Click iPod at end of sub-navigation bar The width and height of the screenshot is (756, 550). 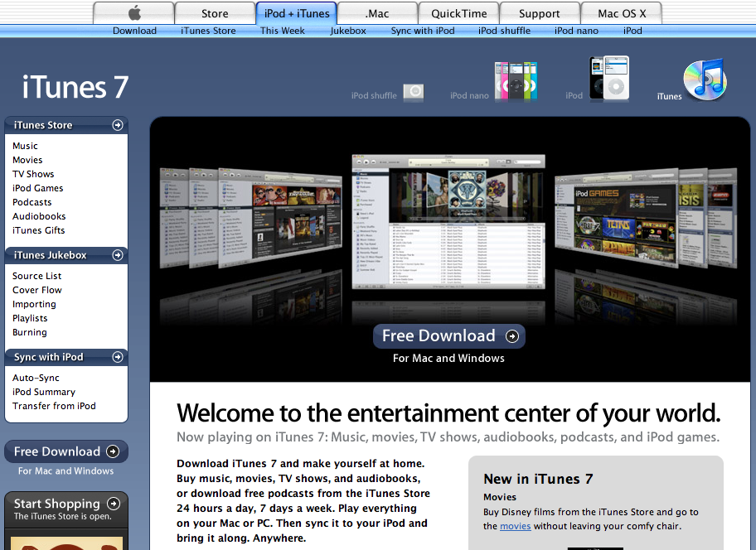point(632,31)
